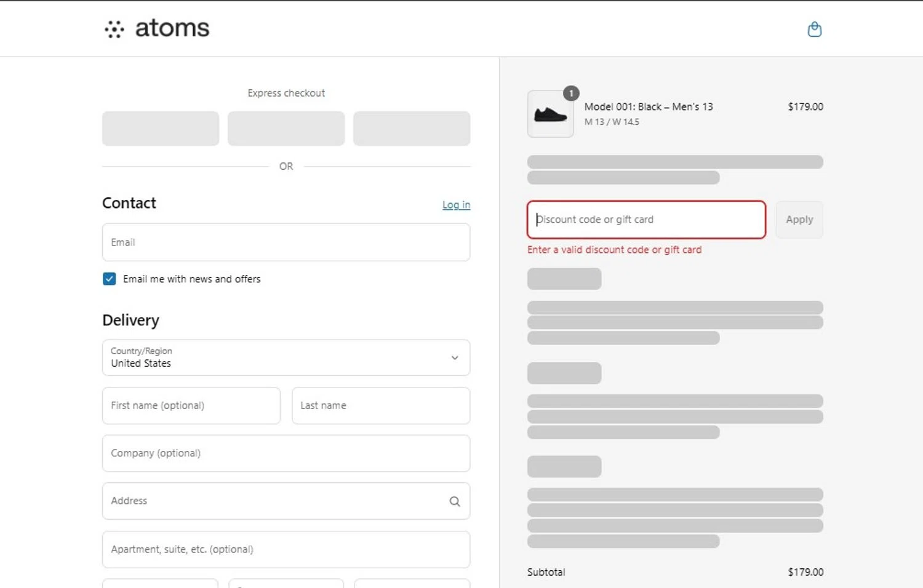Screen dimensions: 923x588
Task: Click the First name (optional) field
Action: [191, 405]
